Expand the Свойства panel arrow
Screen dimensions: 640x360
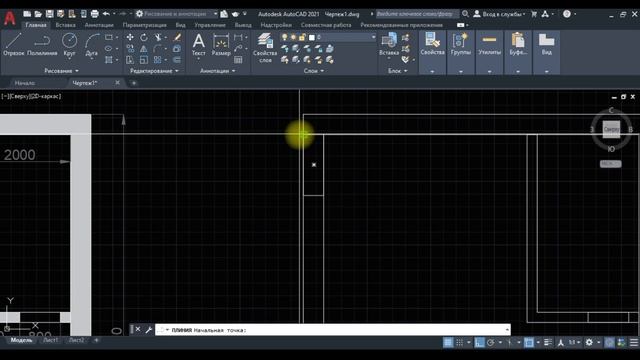432,71
